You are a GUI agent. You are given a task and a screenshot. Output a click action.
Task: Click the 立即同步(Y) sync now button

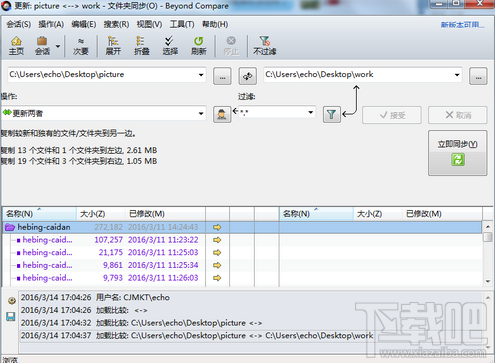[x=458, y=153]
